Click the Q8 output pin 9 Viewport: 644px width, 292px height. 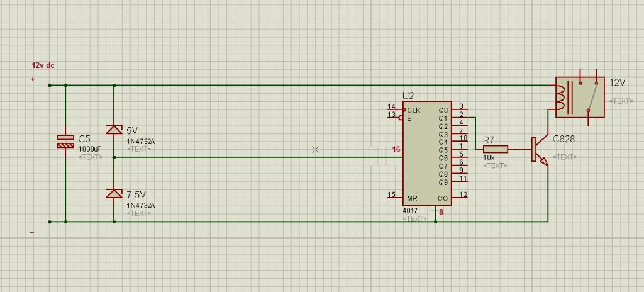tap(460, 174)
